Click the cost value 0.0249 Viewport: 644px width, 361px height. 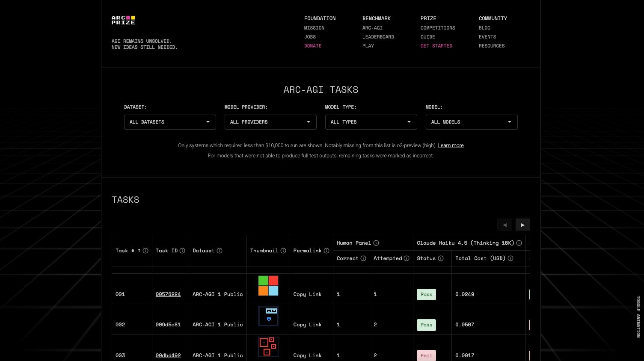pos(465,294)
